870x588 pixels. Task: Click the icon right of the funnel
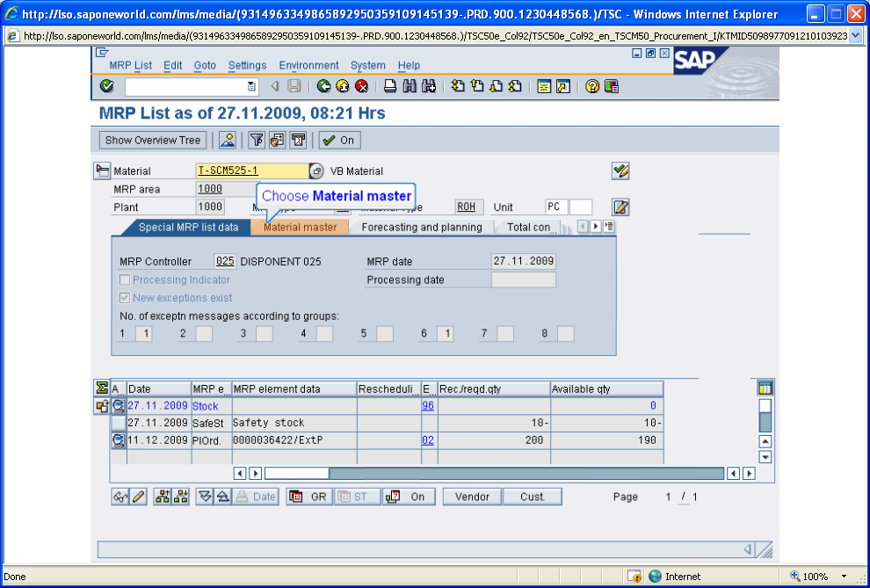(277, 140)
